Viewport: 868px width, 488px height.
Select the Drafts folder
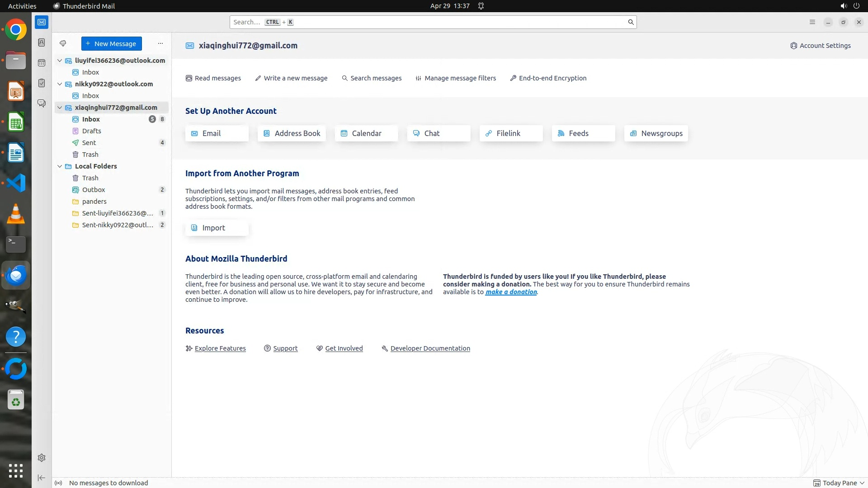[92, 131]
